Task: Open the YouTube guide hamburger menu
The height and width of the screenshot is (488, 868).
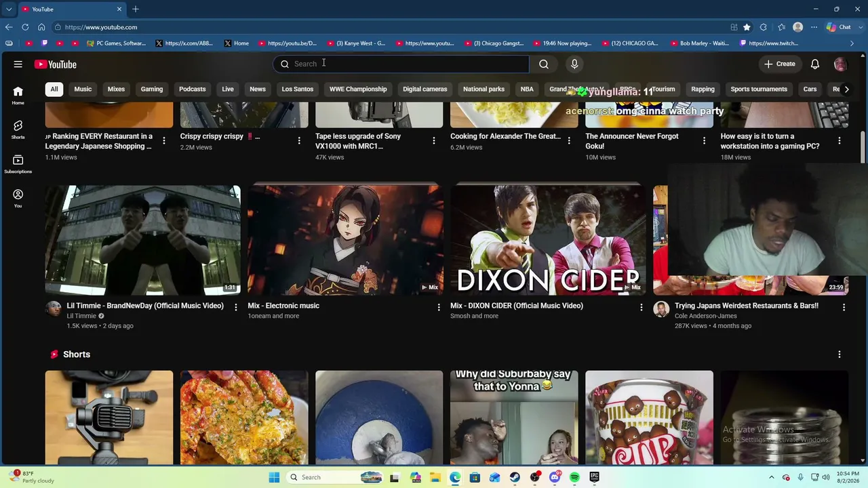Action: [x=18, y=64]
